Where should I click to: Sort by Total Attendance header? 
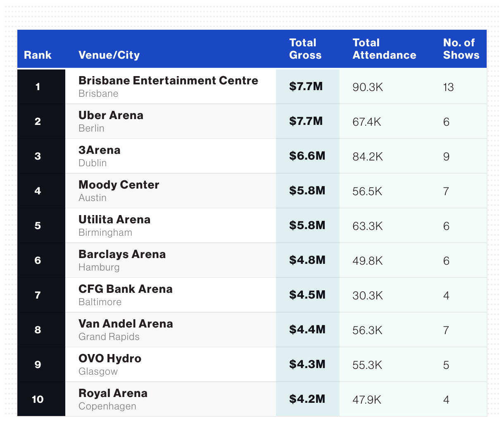(384, 49)
